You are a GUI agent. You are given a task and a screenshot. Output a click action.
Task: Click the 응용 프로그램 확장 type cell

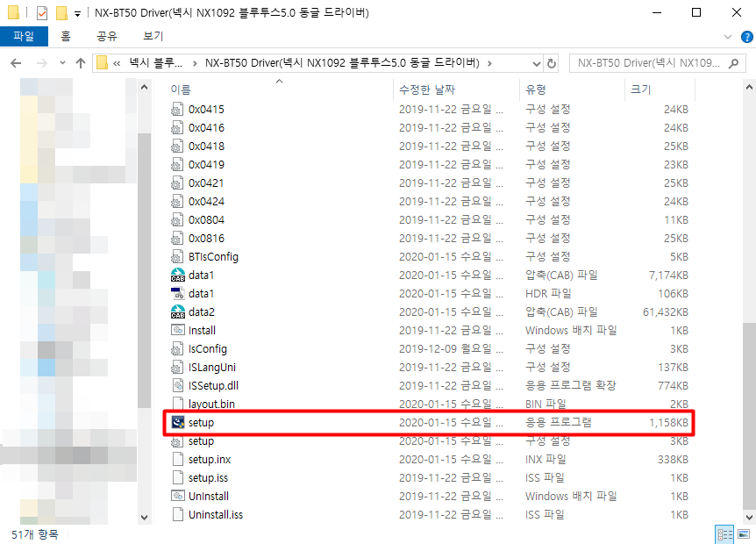pyautogui.click(x=571, y=386)
